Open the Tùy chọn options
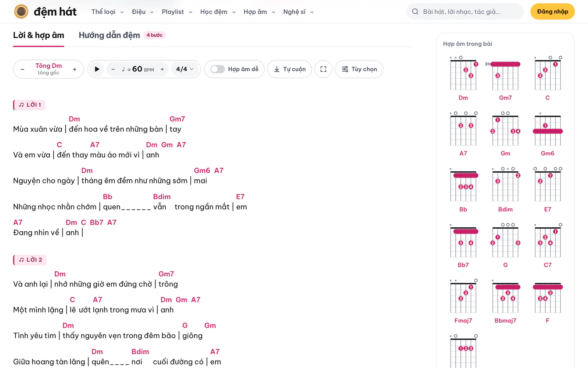Screen dimensions: 588x368 coord(359,69)
